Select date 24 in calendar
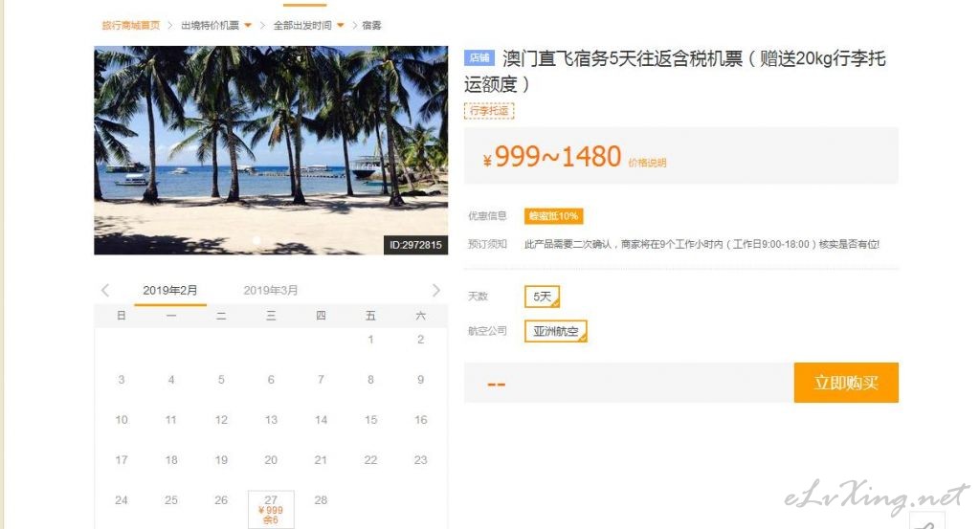 click(122, 500)
